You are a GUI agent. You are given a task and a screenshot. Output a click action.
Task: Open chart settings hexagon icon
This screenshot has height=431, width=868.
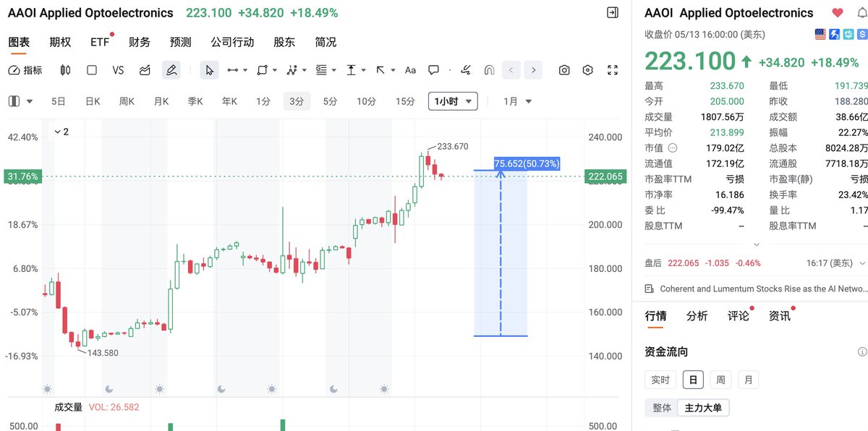588,70
